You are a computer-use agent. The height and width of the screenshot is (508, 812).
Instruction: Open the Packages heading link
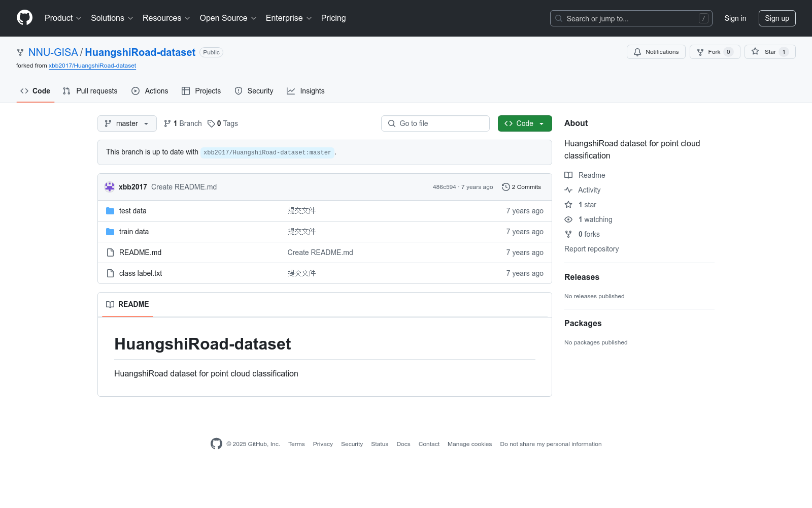click(583, 323)
